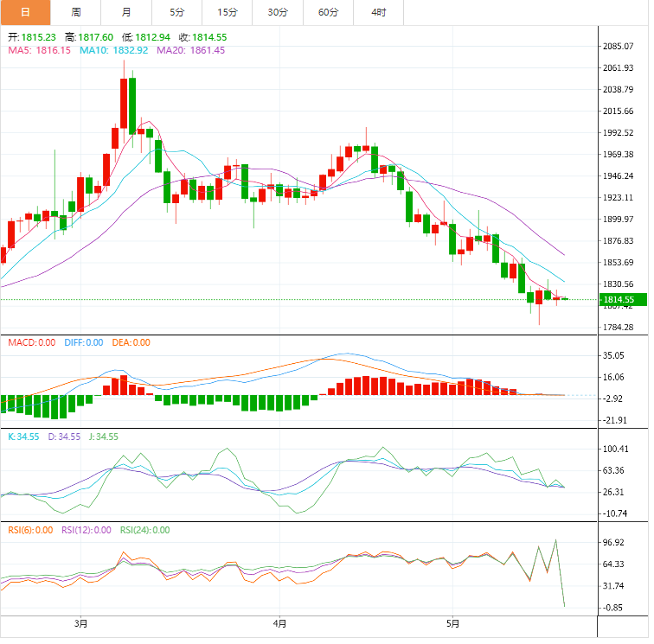
Task: Click the 100.41 KDJ axis label
Action: [616, 449]
